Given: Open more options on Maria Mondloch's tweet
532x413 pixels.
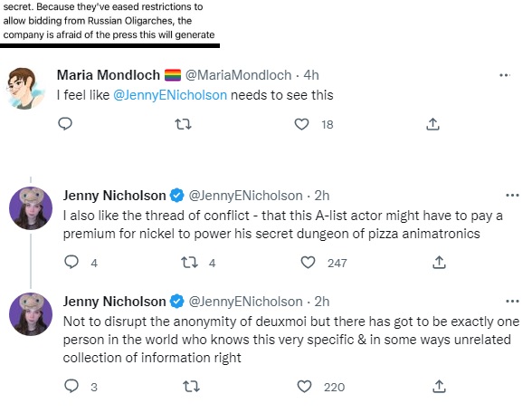Looking at the screenshot, I should click(x=505, y=75).
